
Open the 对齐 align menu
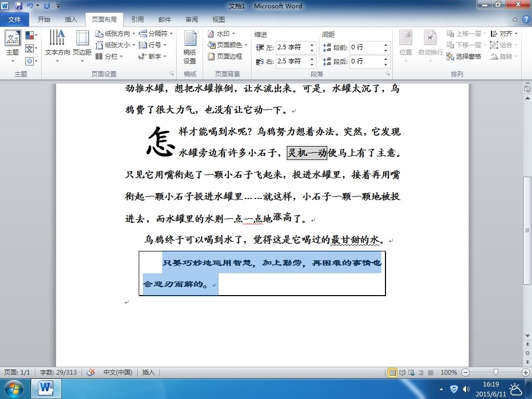(x=504, y=34)
